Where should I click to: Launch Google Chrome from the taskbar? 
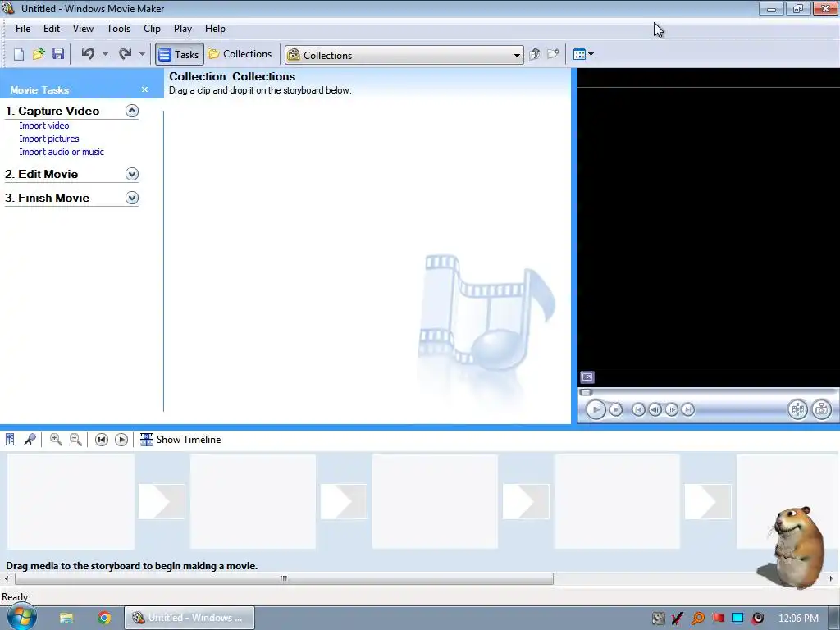[x=104, y=619]
